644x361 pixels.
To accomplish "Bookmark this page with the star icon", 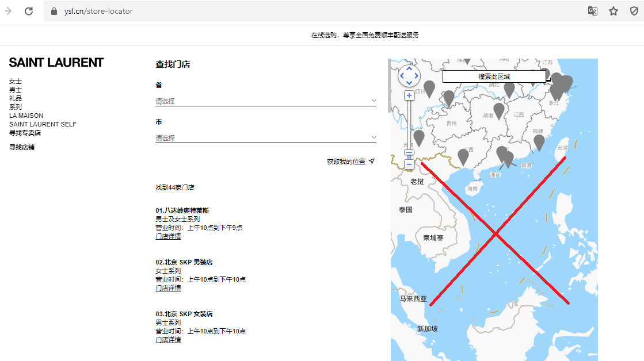I will tap(613, 11).
